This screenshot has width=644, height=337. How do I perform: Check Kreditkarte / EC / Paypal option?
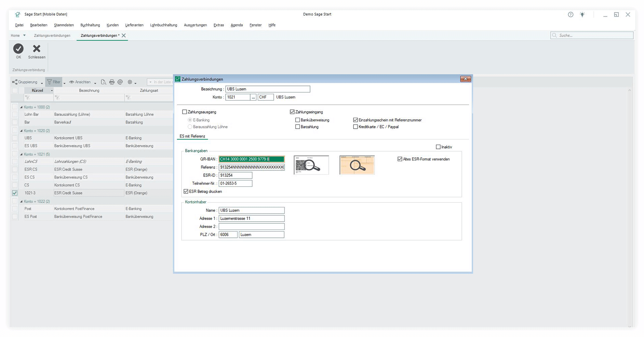(x=355, y=127)
